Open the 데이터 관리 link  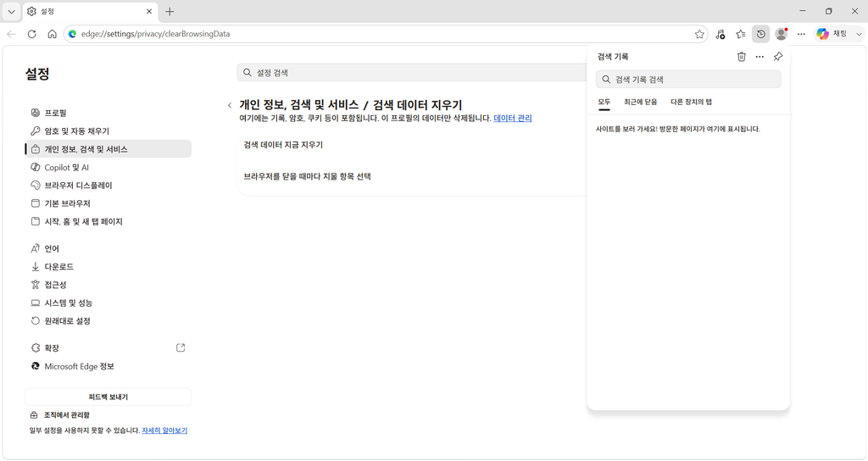point(513,118)
